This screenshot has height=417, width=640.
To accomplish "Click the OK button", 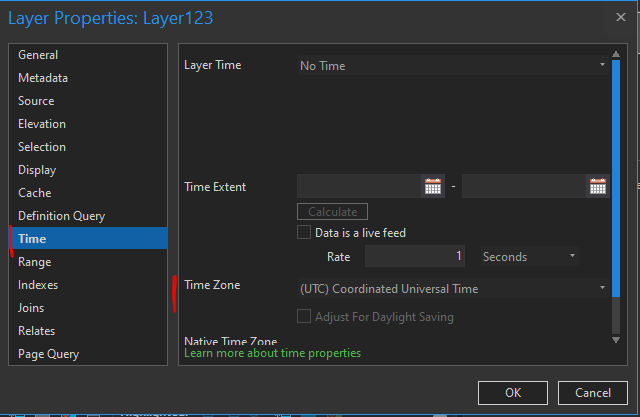I will [512, 392].
